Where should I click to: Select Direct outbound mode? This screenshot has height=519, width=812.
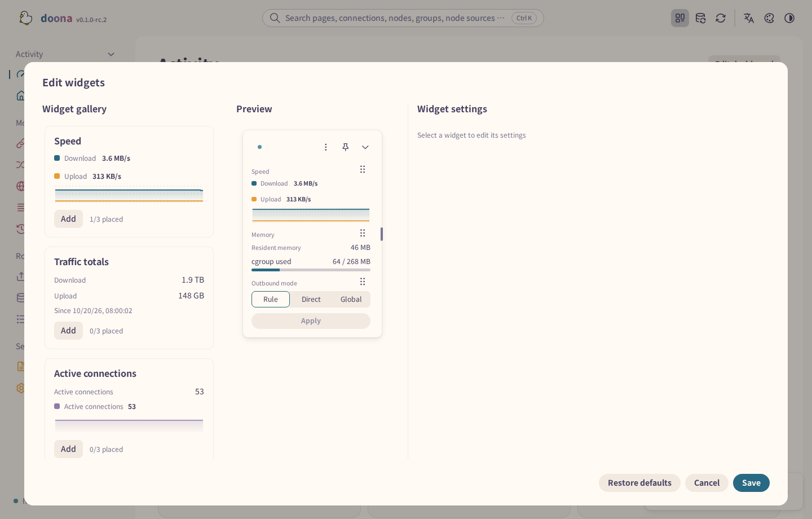click(311, 300)
